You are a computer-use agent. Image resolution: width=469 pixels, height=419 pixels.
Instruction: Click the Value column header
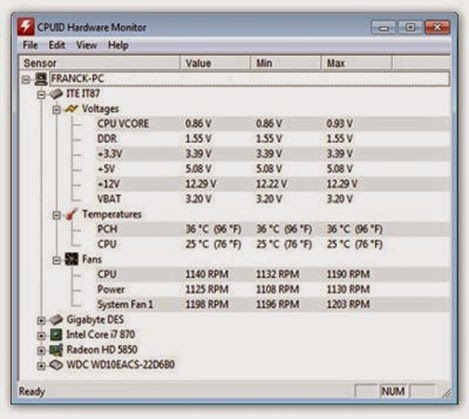pos(215,63)
